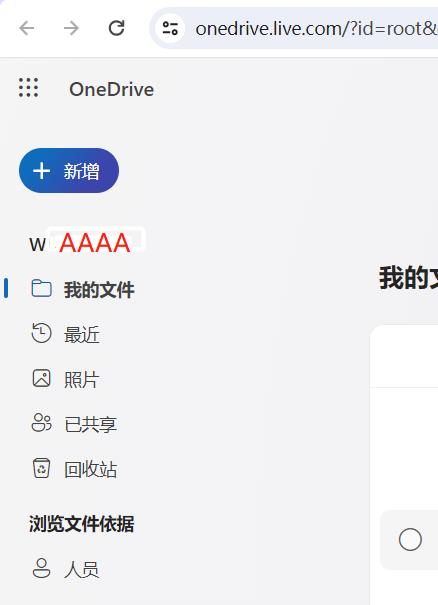Image resolution: width=438 pixels, height=605 pixels.
Task: Click the OneDrive title link
Action: tap(112, 90)
